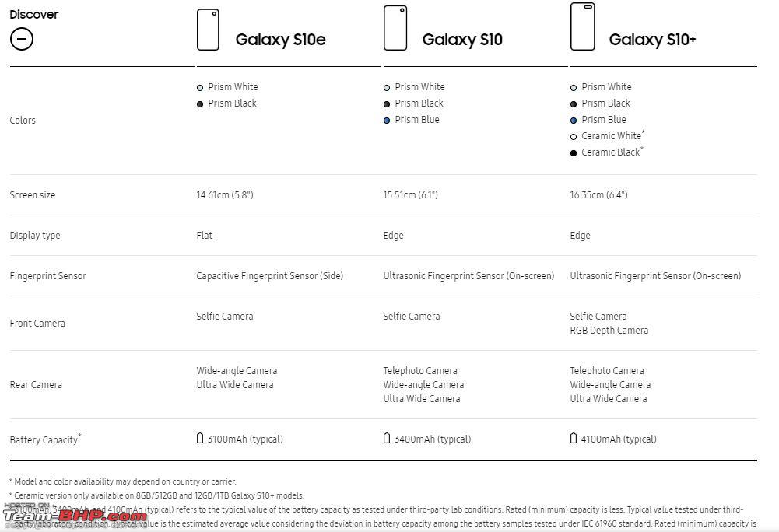Click the Battery Capacity row label
Screen dimensions: 779x532
[x=45, y=439]
